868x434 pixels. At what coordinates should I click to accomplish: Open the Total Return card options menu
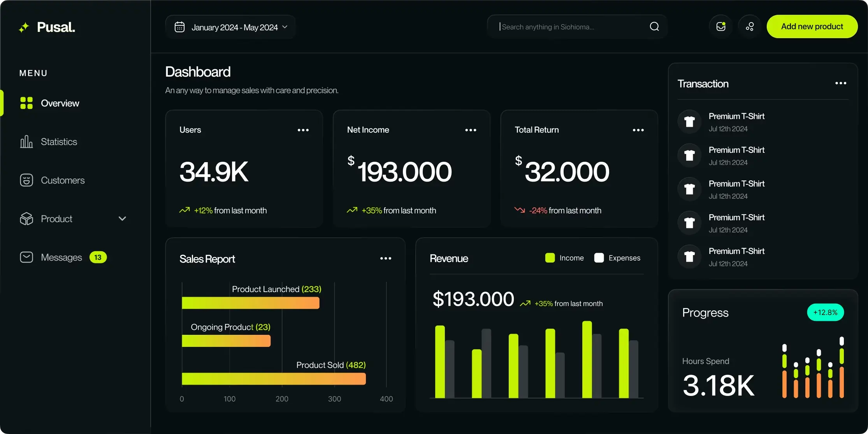click(x=638, y=130)
